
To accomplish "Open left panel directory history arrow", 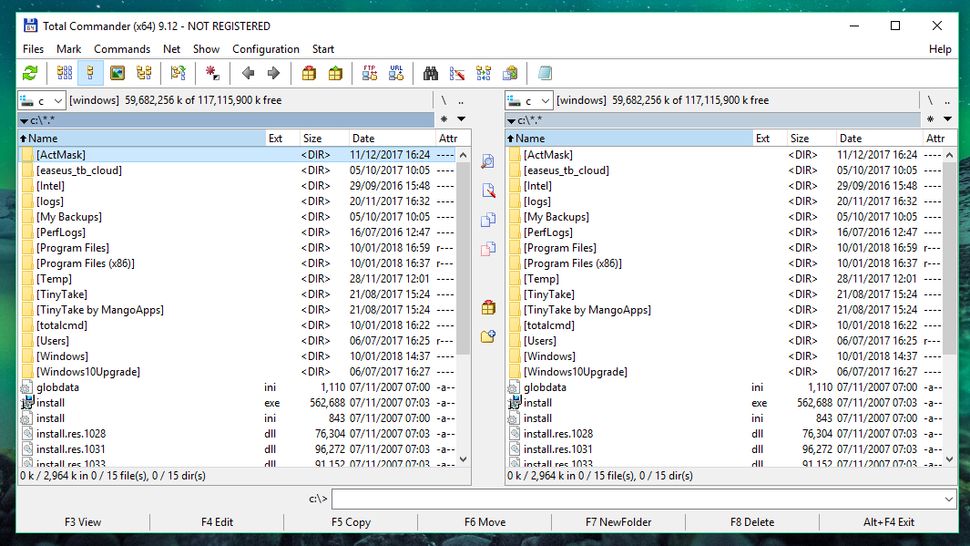I will 461,119.
